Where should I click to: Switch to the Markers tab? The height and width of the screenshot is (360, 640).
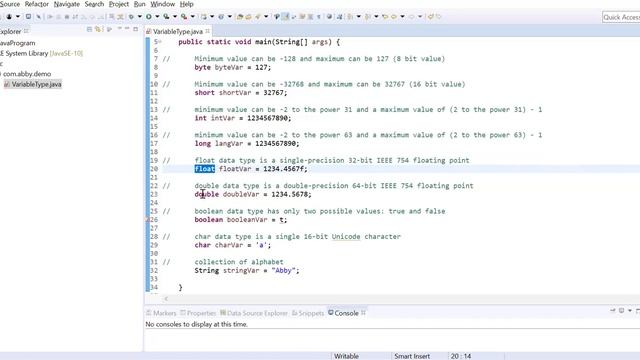click(161, 313)
